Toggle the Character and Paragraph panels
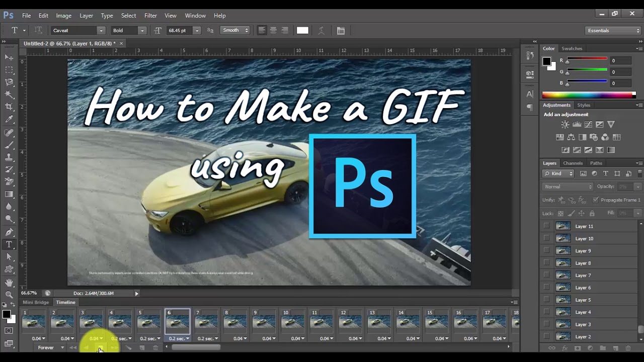Image resolution: width=644 pixels, height=362 pixels. click(341, 31)
